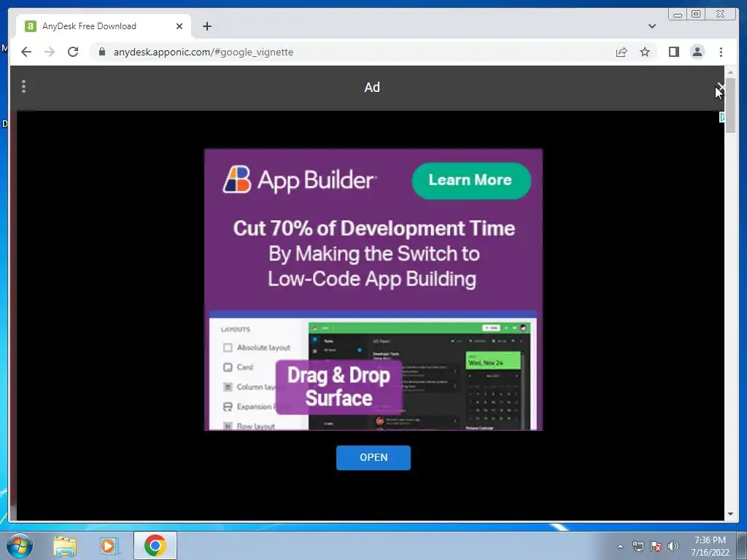Image resolution: width=747 pixels, height=560 pixels.
Task: Open Chrome three-dot menu
Action: (x=721, y=52)
